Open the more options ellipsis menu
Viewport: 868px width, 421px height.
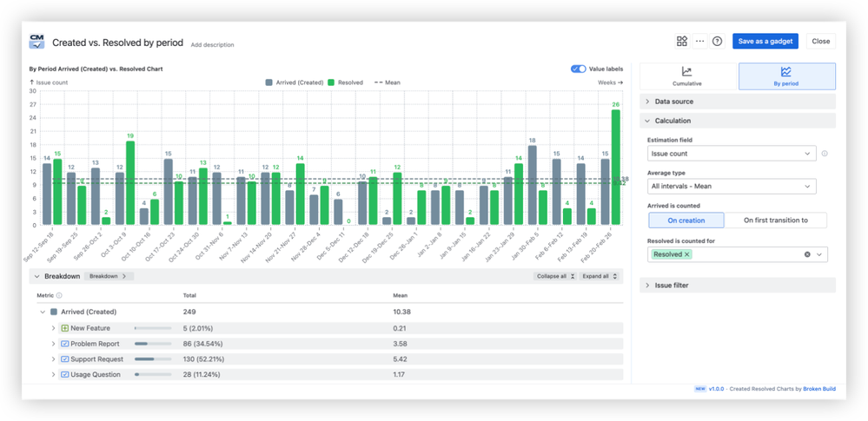click(699, 41)
